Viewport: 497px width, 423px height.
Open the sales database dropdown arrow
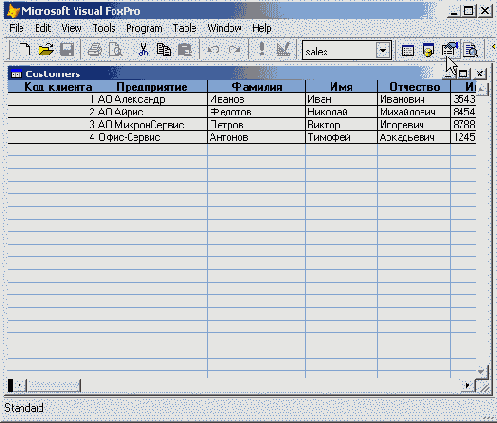(x=383, y=51)
